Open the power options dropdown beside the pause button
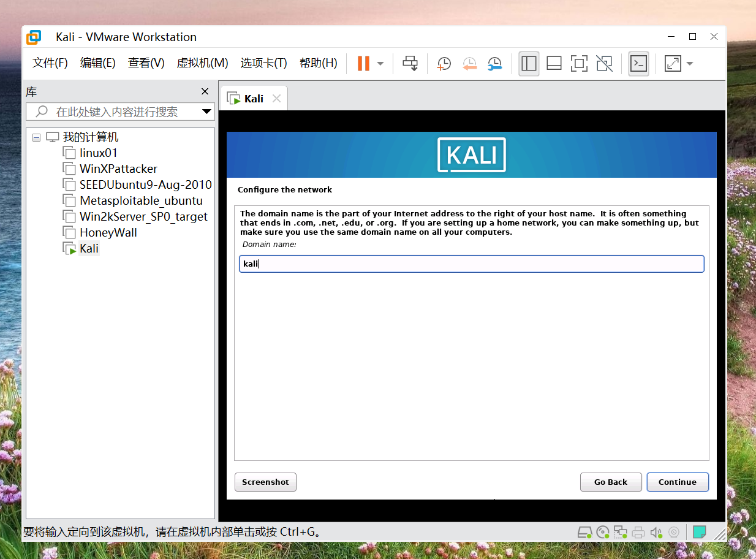 (x=380, y=63)
